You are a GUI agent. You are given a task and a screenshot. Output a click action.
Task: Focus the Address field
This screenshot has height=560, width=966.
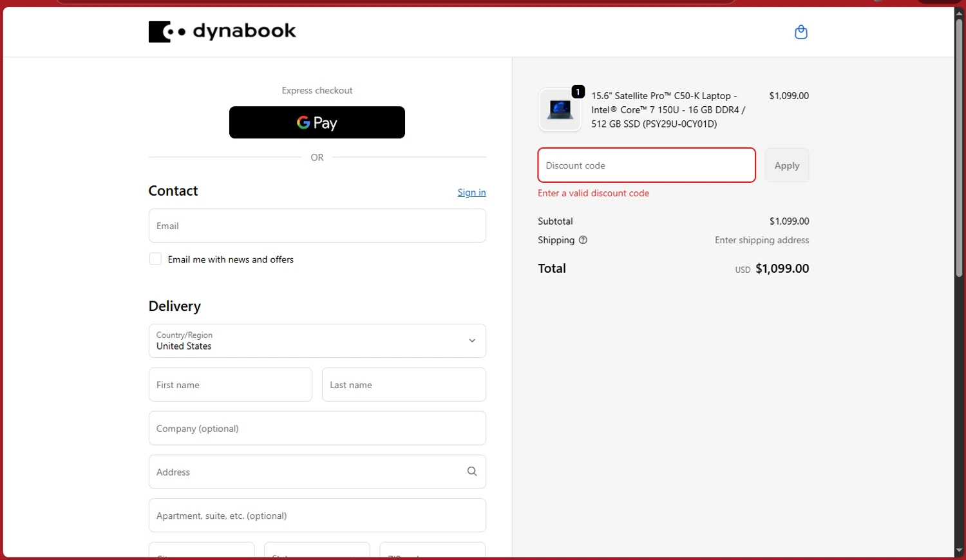[x=317, y=471]
